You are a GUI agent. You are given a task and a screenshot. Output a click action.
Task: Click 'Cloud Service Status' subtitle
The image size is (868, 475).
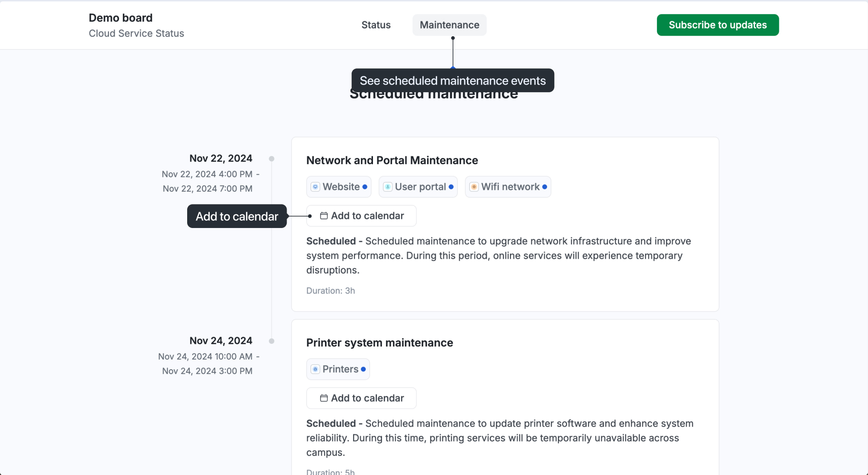137,33
